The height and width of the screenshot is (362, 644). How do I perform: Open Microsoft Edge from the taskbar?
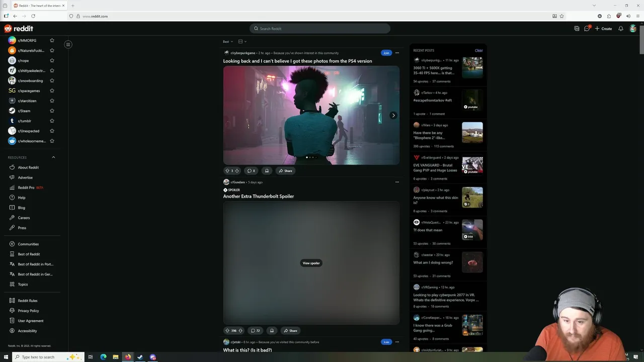click(103, 357)
